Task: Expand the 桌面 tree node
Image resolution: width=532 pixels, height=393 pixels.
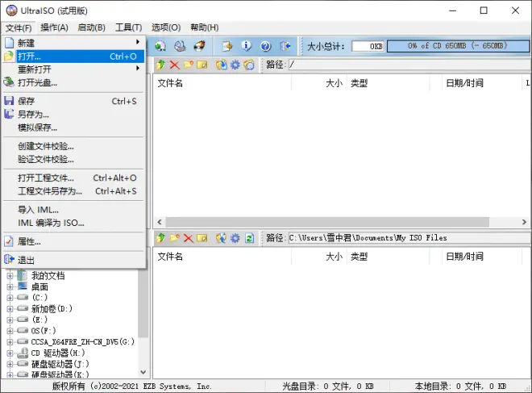Action: [x=10, y=287]
